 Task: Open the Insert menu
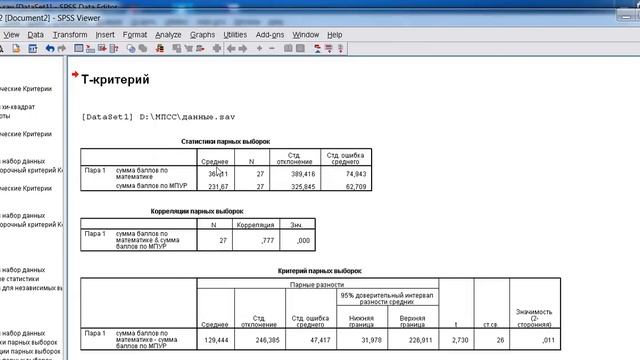click(105, 35)
